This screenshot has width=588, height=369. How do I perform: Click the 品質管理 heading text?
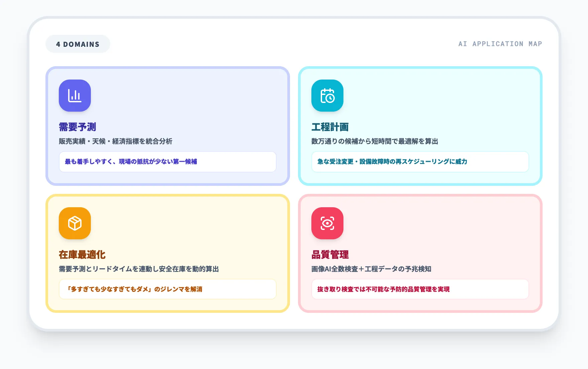pyautogui.click(x=329, y=255)
